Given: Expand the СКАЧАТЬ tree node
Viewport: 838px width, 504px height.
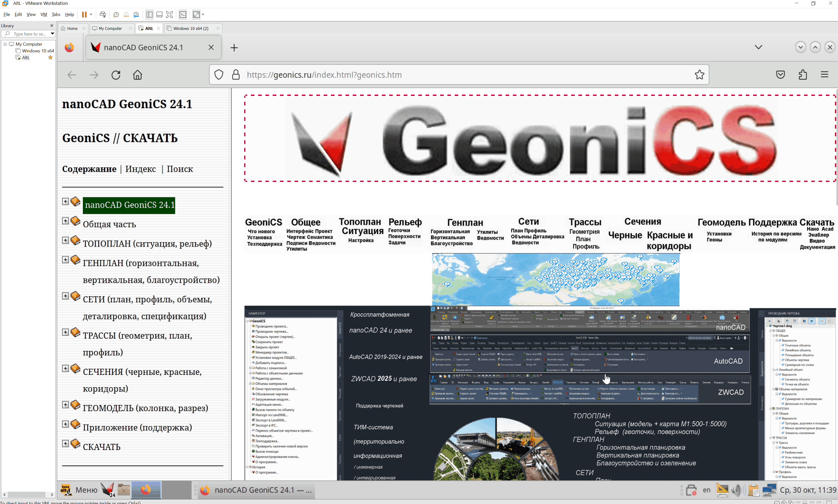Looking at the screenshot, I should pyautogui.click(x=66, y=444).
